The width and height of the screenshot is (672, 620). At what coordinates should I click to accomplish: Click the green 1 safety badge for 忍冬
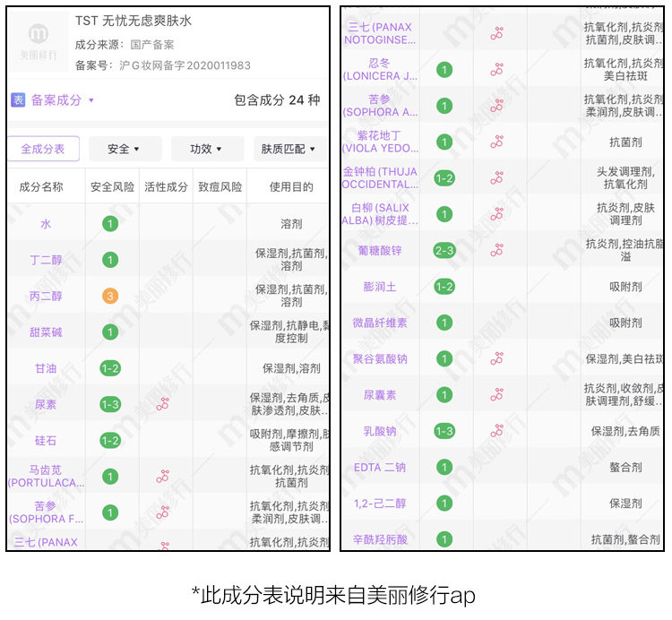(x=444, y=69)
